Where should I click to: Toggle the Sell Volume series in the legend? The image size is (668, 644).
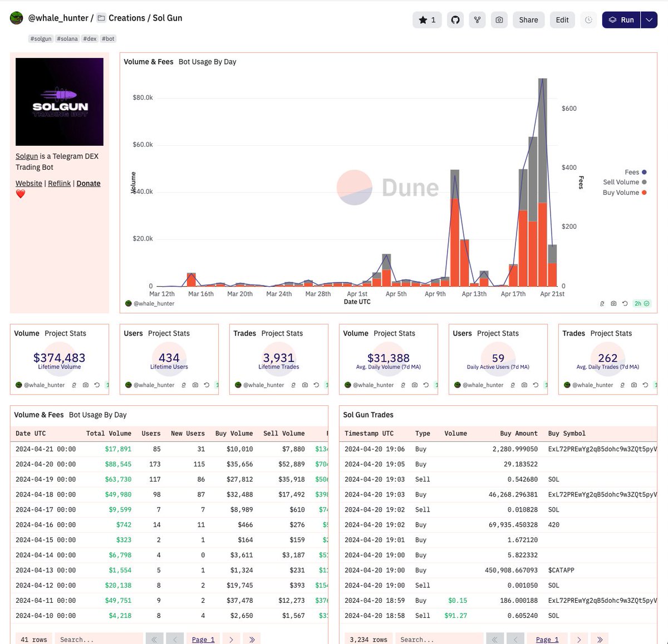625,182
